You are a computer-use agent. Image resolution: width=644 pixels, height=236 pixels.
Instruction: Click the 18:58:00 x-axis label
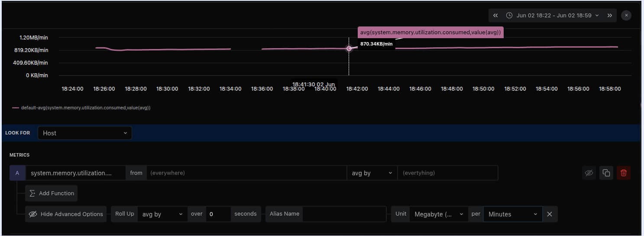point(610,88)
